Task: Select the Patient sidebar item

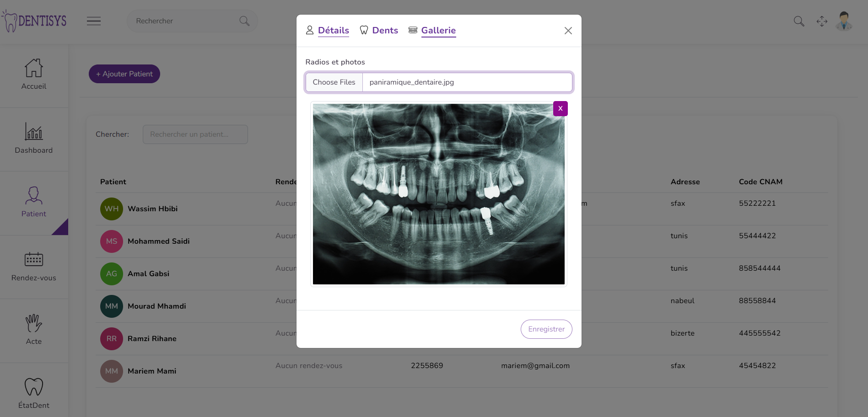Action: [x=34, y=202]
